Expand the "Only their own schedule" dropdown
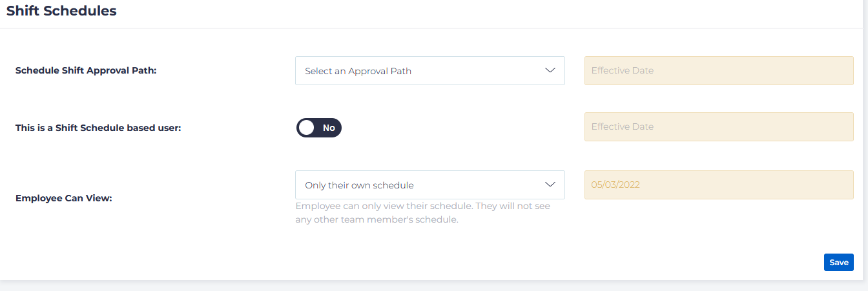 coord(429,185)
